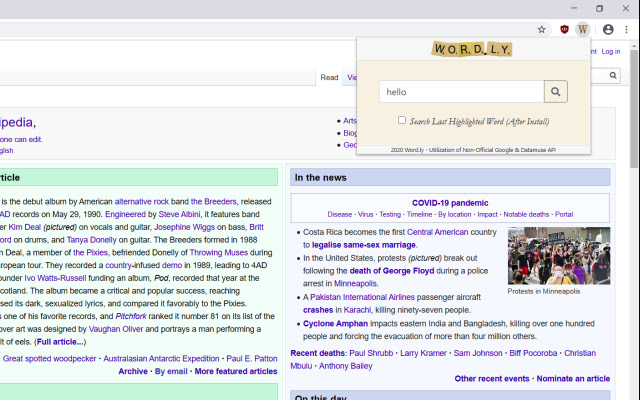Image resolution: width=640 pixels, height=400 pixels.
Task: Open the Great spotted woodpecker link
Action: [x=49, y=358]
